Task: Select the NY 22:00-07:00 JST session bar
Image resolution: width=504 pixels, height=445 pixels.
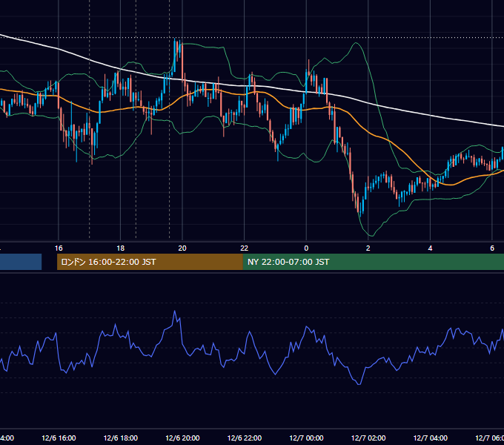Action: point(373,262)
